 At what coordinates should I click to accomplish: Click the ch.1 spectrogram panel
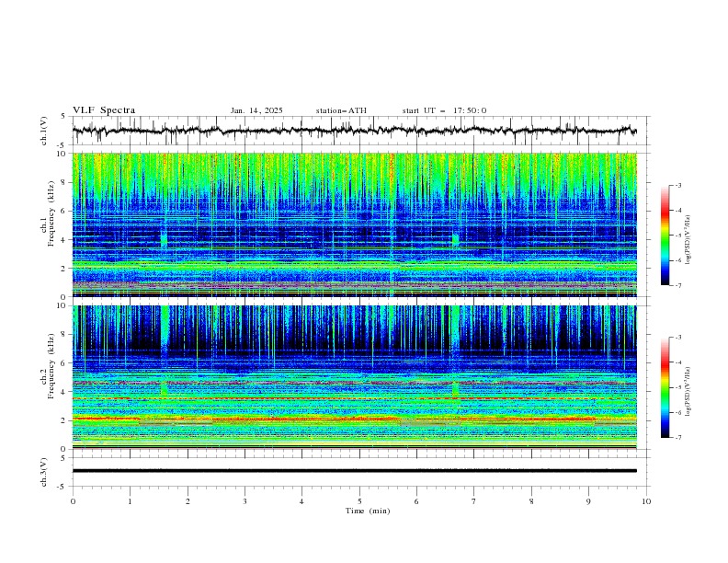[354, 224]
